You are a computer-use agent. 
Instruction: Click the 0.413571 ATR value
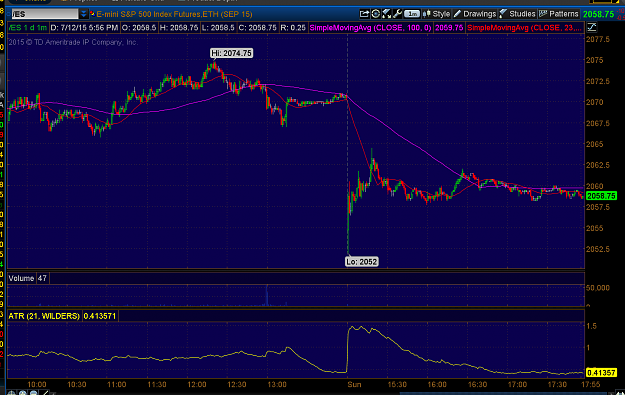click(x=100, y=316)
